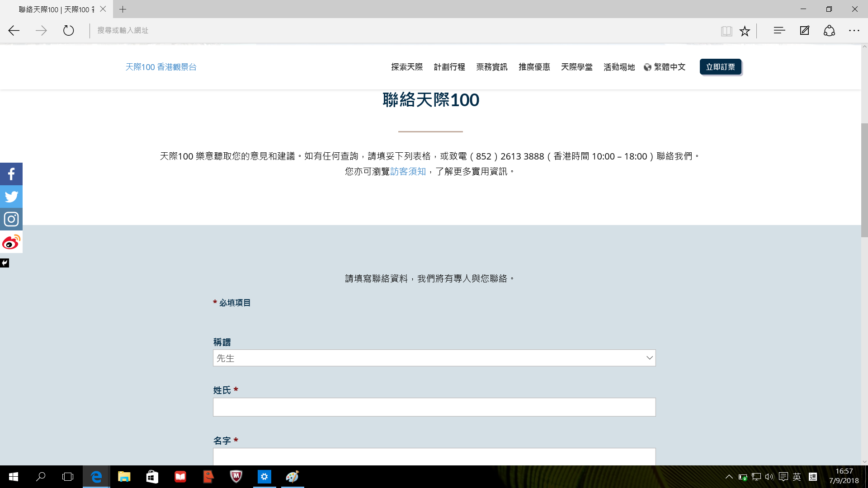The width and height of the screenshot is (868, 488).
Task: Open the Instagram sidebar icon
Action: tap(11, 219)
